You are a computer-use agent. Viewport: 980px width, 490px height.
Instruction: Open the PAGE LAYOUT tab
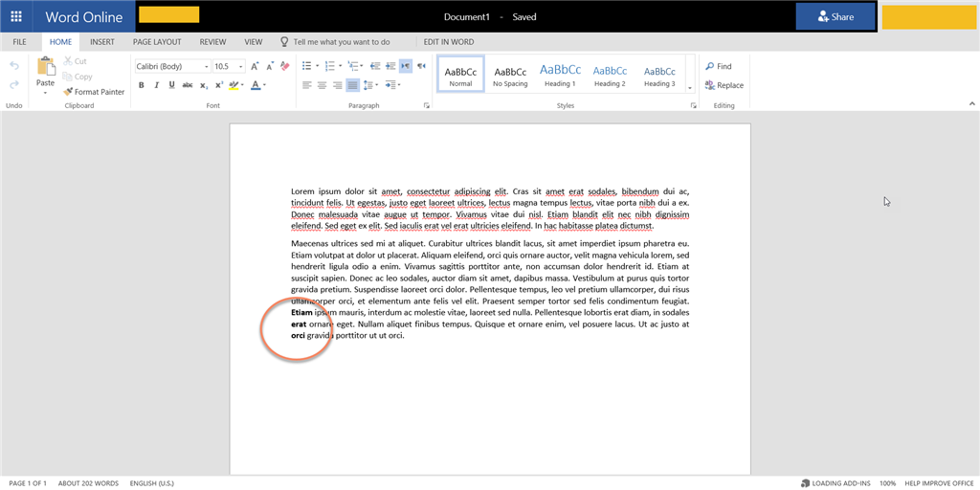click(157, 42)
